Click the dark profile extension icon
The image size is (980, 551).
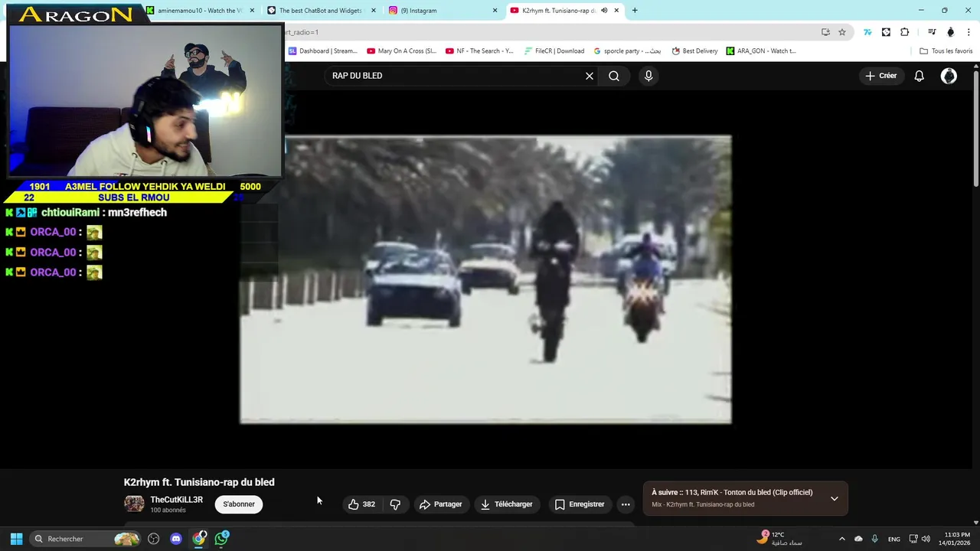tap(950, 32)
